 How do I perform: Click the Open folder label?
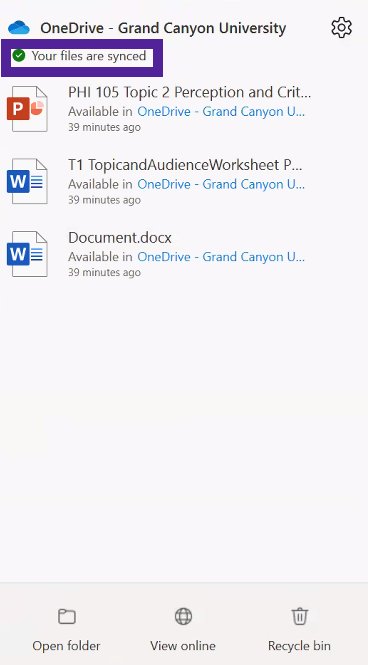[x=67, y=646]
